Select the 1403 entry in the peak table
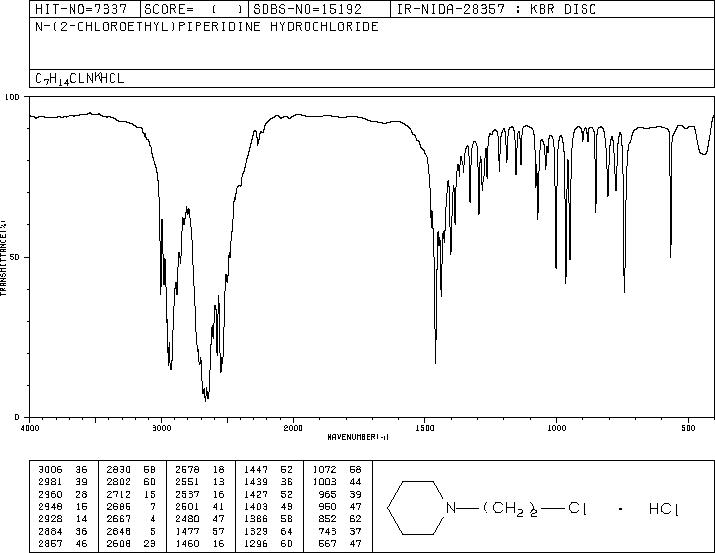Viewport: 715px width, 553px height. coord(269,506)
